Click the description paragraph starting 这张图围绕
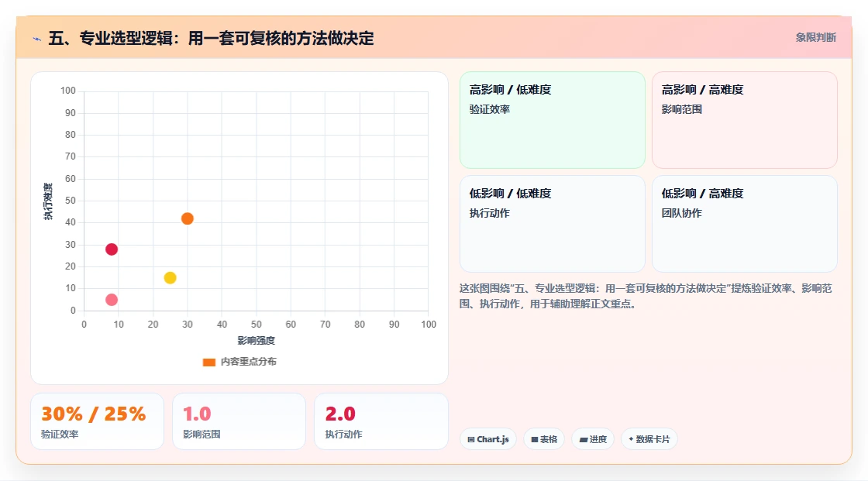 point(646,296)
